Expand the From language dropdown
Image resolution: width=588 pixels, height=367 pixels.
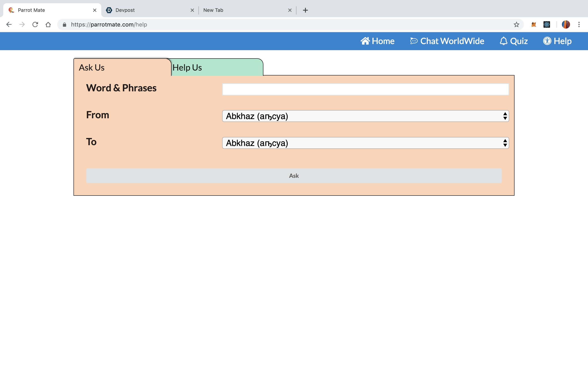pos(365,116)
